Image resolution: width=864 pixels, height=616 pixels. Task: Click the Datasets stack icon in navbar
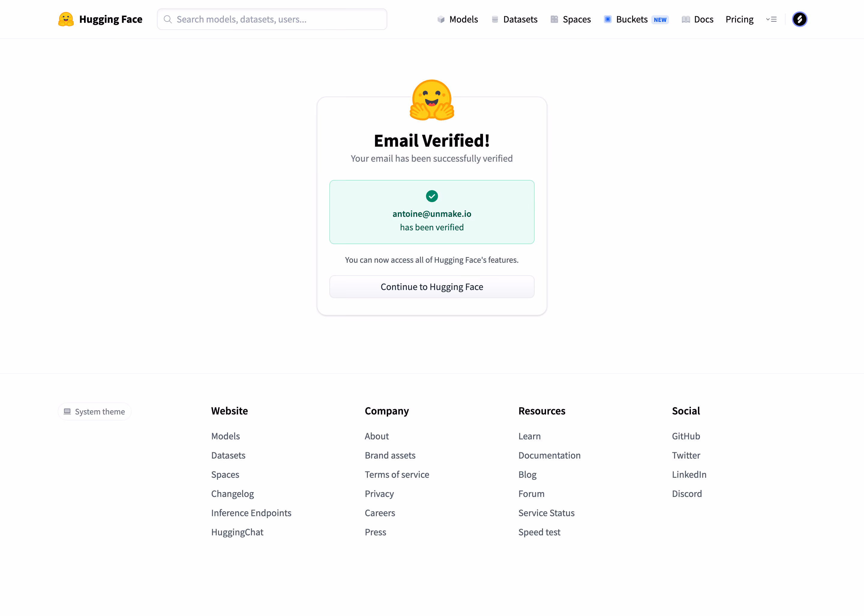coord(495,19)
